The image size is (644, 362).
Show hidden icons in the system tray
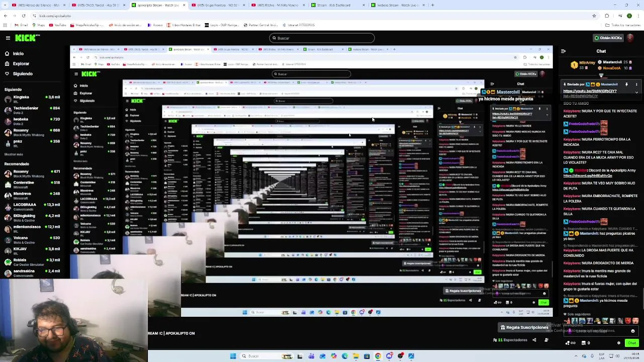tap(575, 356)
